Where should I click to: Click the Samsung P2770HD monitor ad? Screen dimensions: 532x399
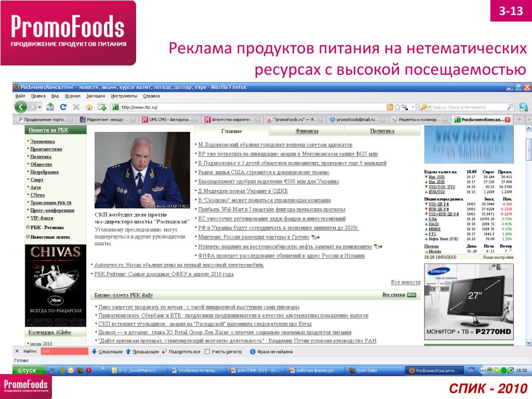point(469,302)
